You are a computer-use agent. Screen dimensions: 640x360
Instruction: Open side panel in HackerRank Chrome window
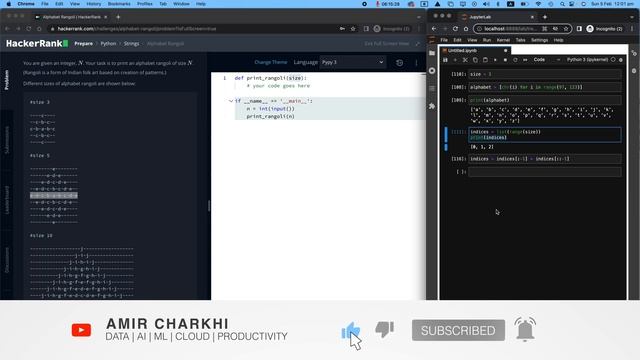click(366, 29)
